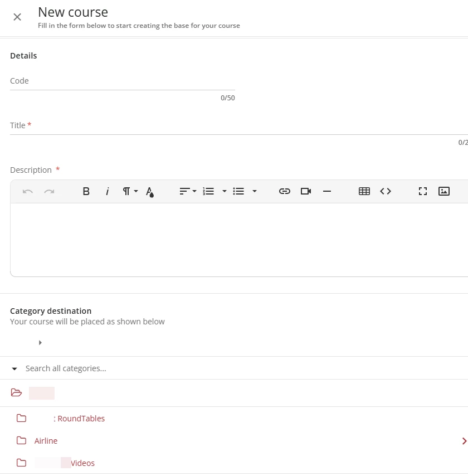
Task: Insert an image into description
Action: tap(444, 191)
